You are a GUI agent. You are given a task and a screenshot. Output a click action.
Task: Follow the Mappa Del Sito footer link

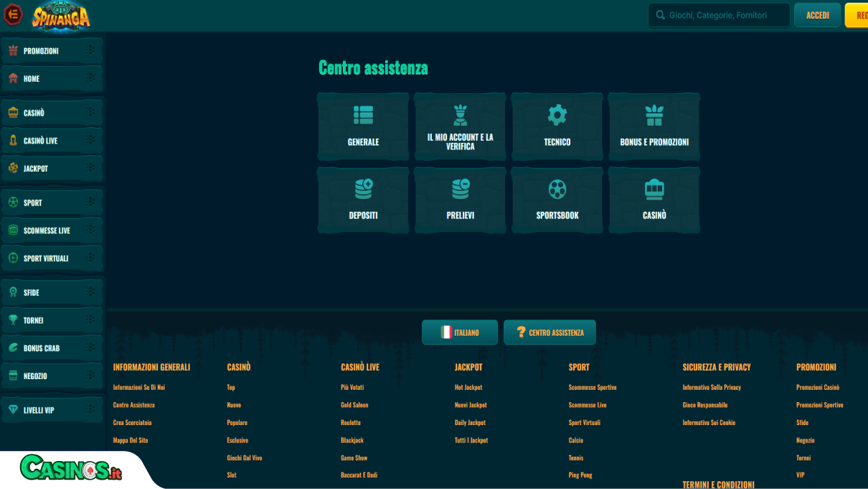131,440
